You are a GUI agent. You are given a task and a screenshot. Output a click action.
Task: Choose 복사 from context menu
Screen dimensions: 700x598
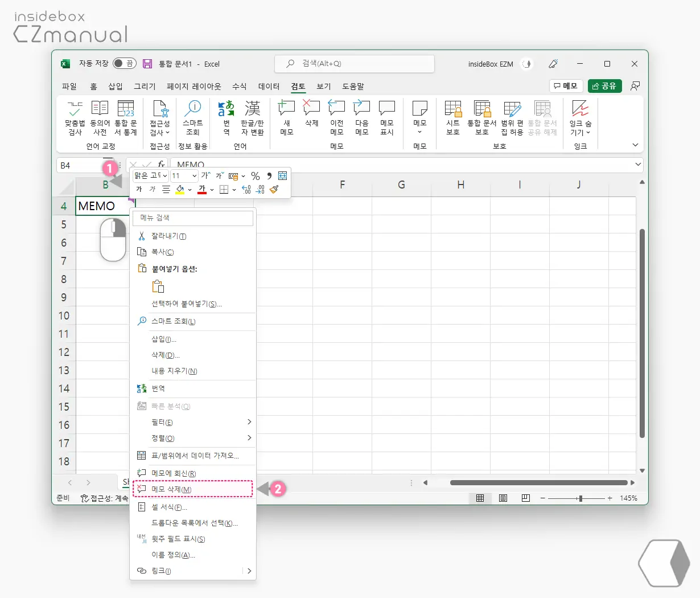point(194,252)
